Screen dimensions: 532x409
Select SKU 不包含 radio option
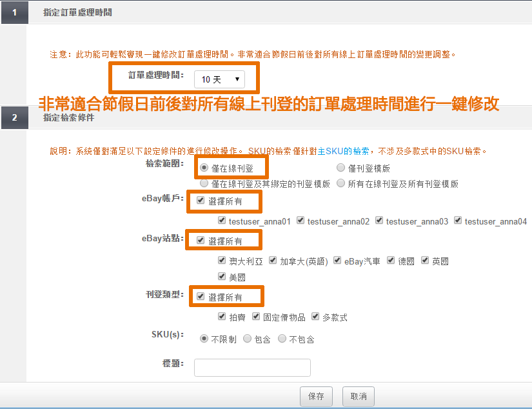(282, 339)
